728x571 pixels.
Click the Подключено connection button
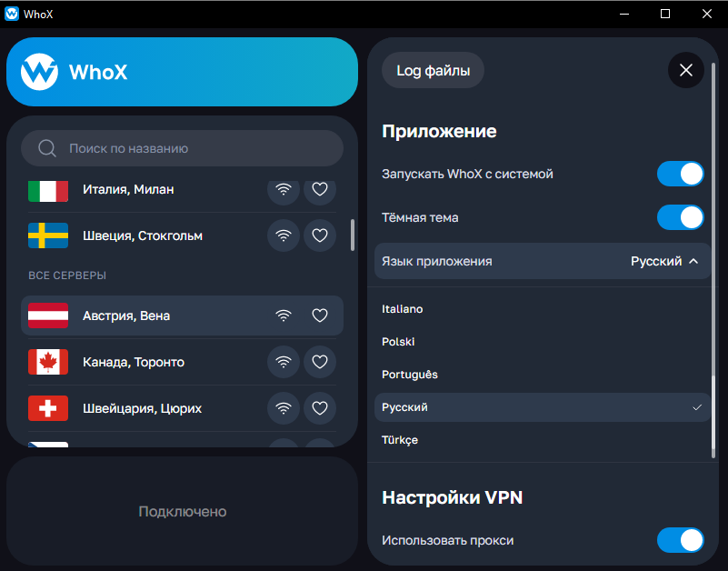pyautogui.click(x=182, y=511)
